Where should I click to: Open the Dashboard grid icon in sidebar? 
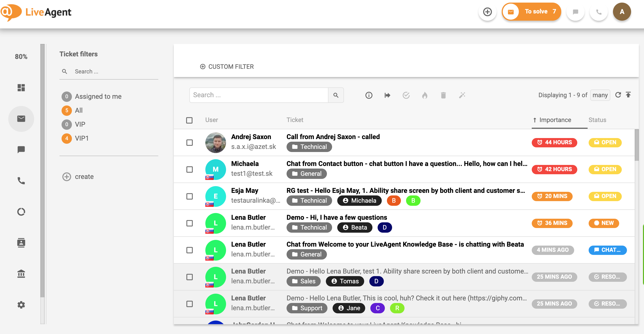coord(21,88)
